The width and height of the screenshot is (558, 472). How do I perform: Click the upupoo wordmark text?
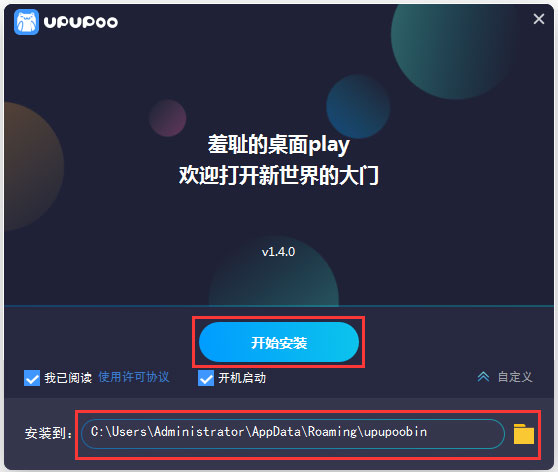pos(81,22)
